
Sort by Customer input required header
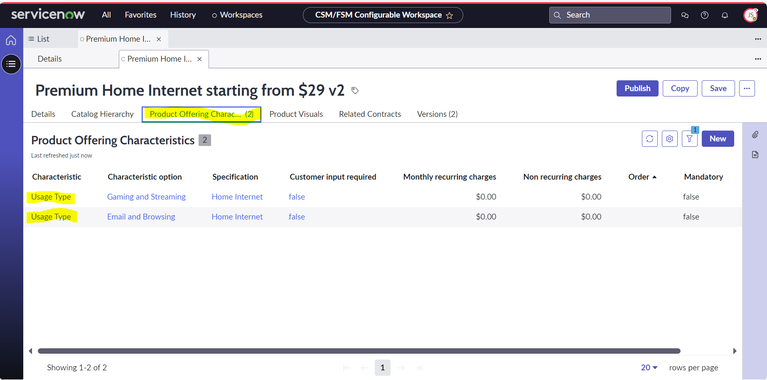tap(333, 177)
